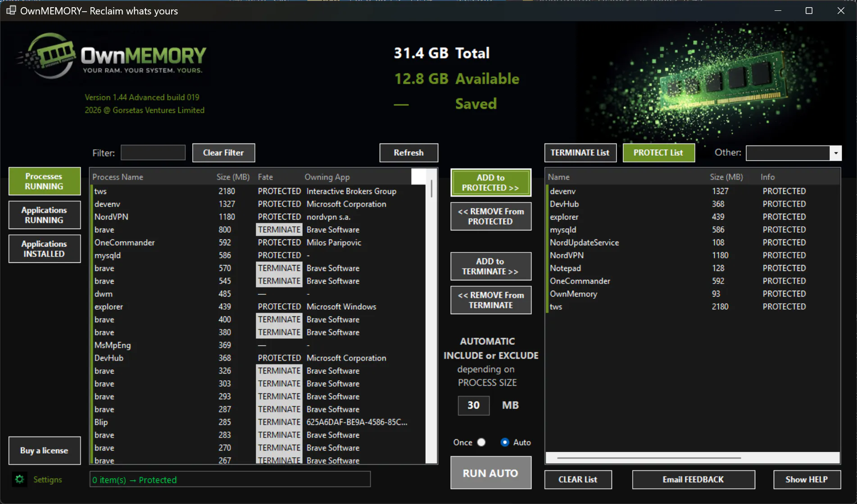
Task: Select OneCommander in the protect list
Action: [693, 281]
